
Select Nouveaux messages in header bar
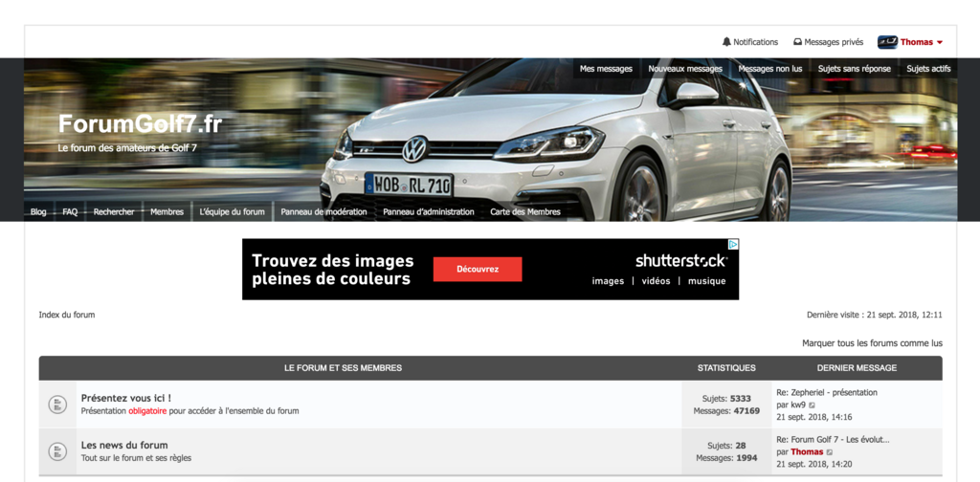click(685, 69)
